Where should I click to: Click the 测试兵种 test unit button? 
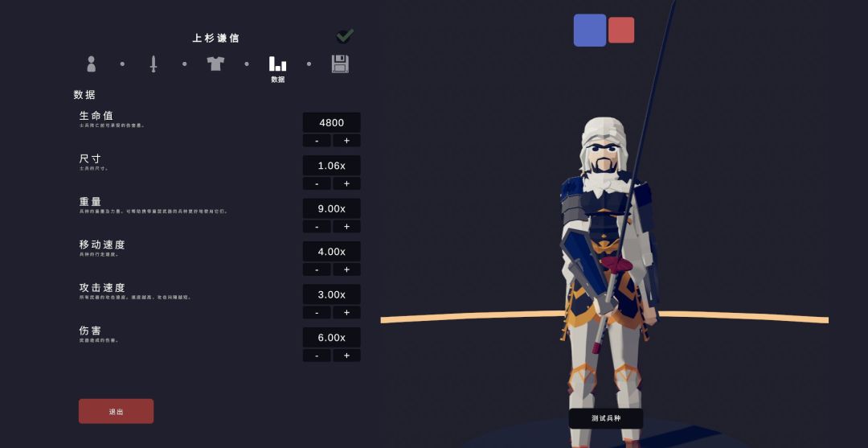coord(606,418)
